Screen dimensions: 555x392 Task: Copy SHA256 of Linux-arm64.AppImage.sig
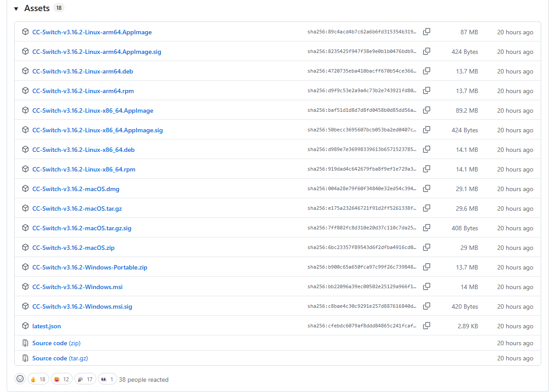(x=427, y=51)
